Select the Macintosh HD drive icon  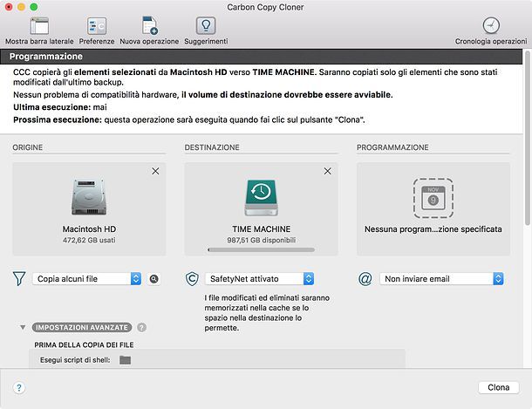[x=89, y=197]
